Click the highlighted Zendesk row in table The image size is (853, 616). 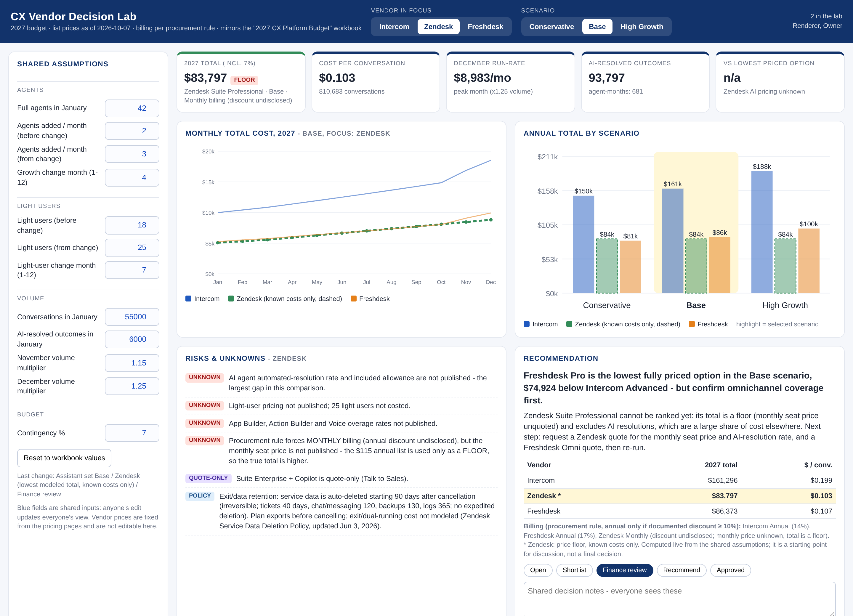[x=679, y=496]
